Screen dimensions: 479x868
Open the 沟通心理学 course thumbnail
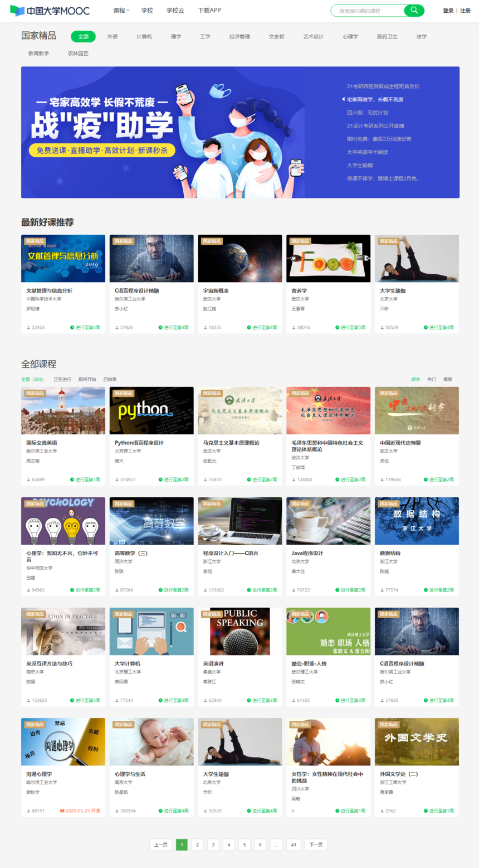[63, 741]
